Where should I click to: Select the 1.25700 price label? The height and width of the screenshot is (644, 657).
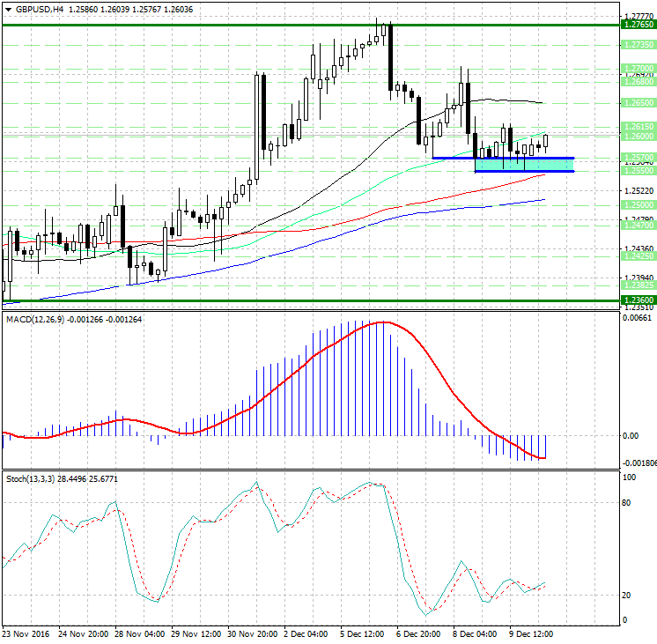[637, 158]
